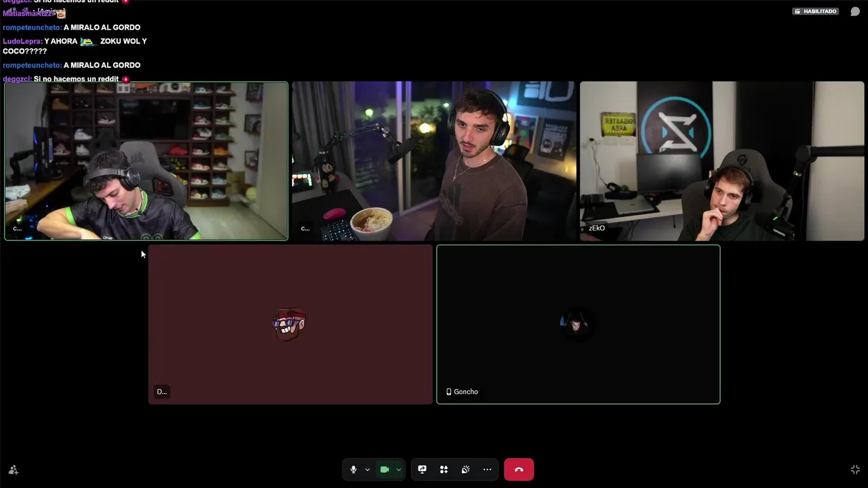Image resolution: width=868 pixels, height=488 pixels.
Task: Hang up with the red disconnect button
Action: 519,470
